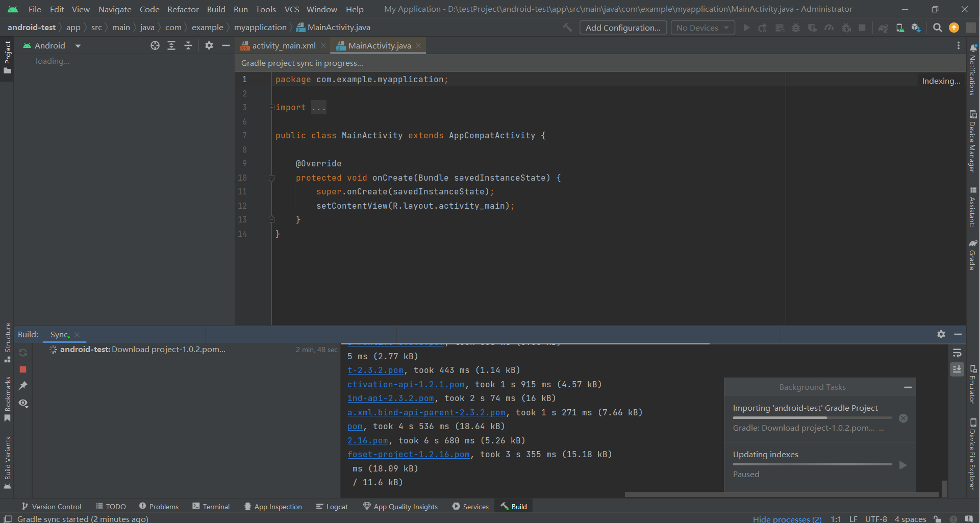Open the File menu
Screen dimensions: 980x523
35,9
